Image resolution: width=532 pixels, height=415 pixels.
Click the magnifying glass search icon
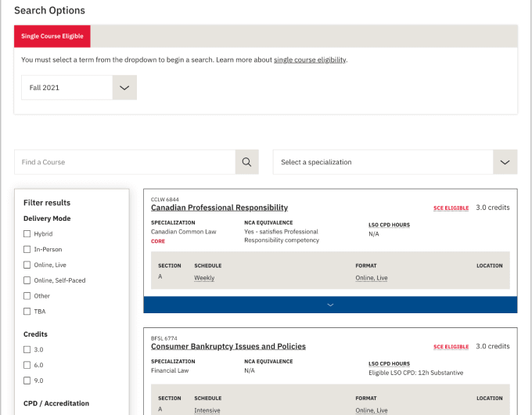[246, 162]
